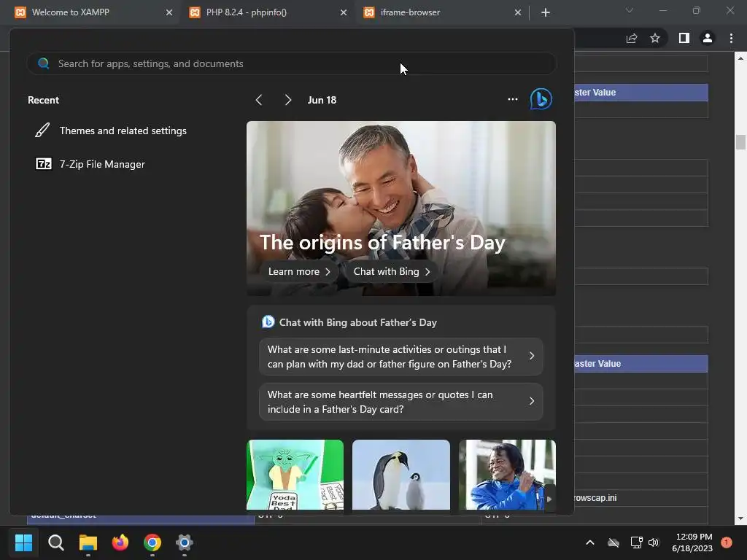The width and height of the screenshot is (747, 560).
Task: Click the Recent heading label
Action: (x=43, y=100)
